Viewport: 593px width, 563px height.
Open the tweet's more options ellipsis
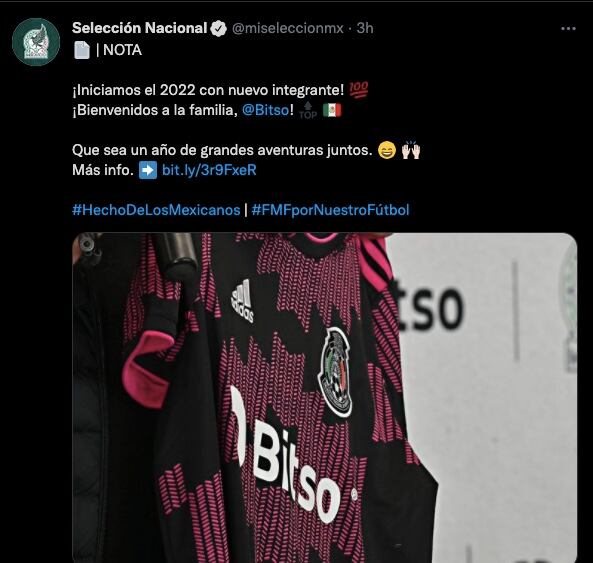point(568,28)
